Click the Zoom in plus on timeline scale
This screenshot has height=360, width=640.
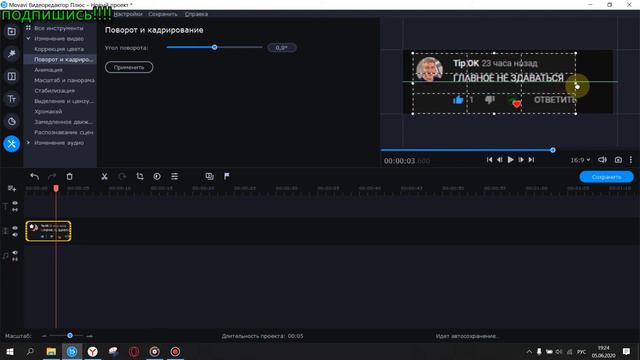[x=90, y=336]
